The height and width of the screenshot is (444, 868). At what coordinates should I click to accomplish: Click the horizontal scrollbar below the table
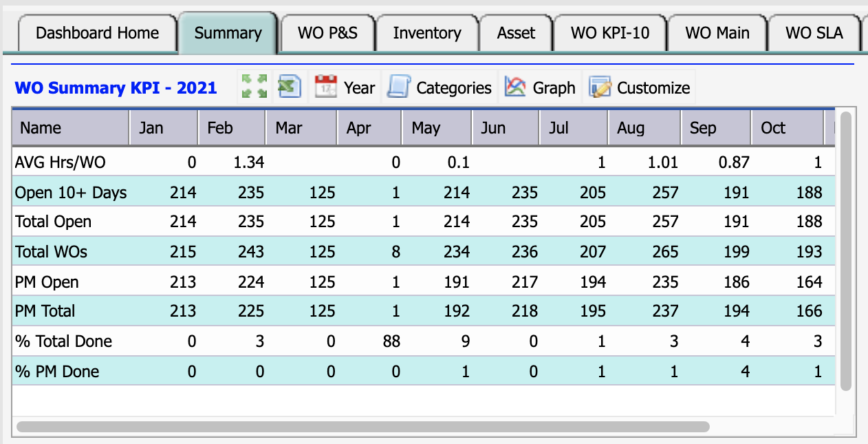tap(362, 427)
